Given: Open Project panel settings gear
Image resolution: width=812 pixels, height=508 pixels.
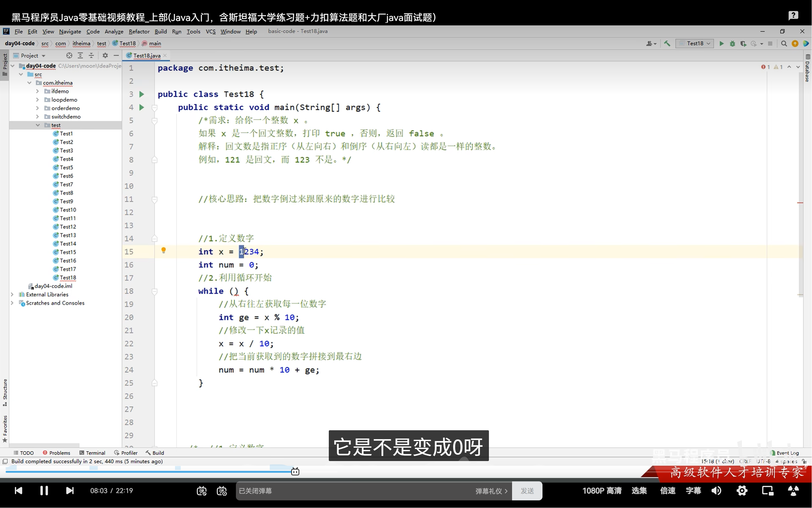Looking at the screenshot, I should point(105,56).
